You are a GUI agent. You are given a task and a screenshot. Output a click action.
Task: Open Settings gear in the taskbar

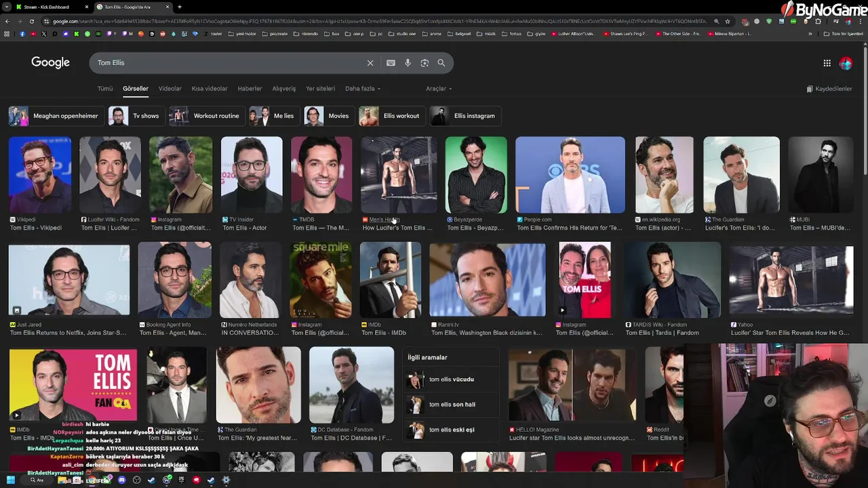(x=226, y=480)
